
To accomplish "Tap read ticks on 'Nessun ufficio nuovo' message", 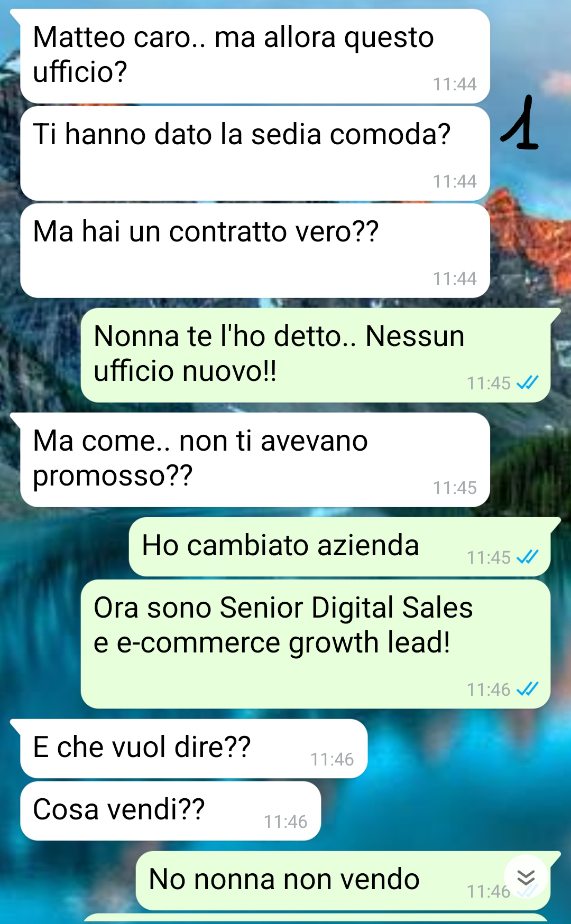I will point(527,382).
